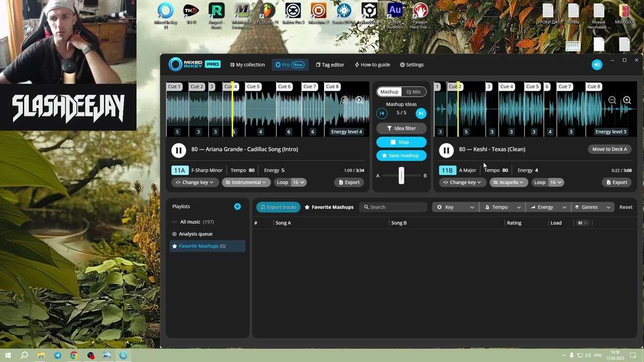Viewport: 644px width, 362px height.
Task: Open Windows Start menu
Action: (x=8, y=355)
